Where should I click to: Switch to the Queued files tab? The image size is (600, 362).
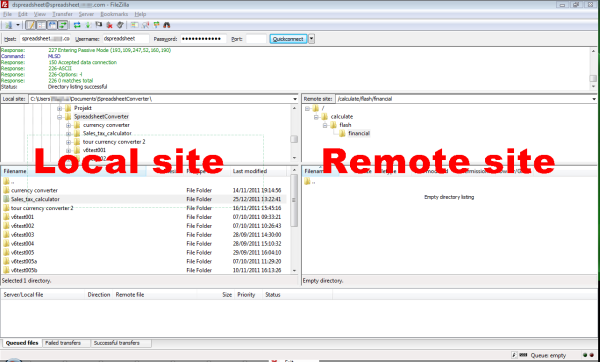22,343
